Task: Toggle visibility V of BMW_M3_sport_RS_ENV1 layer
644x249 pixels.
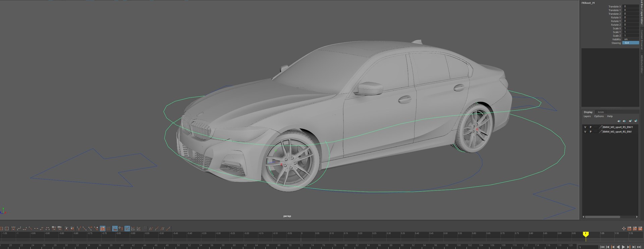Action: [x=585, y=127]
